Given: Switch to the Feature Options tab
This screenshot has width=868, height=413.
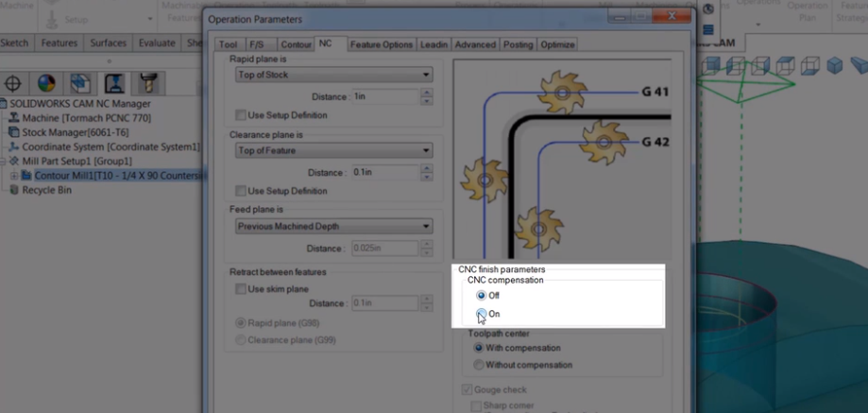Looking at the screenshot, I should click(x=382, y=44).
